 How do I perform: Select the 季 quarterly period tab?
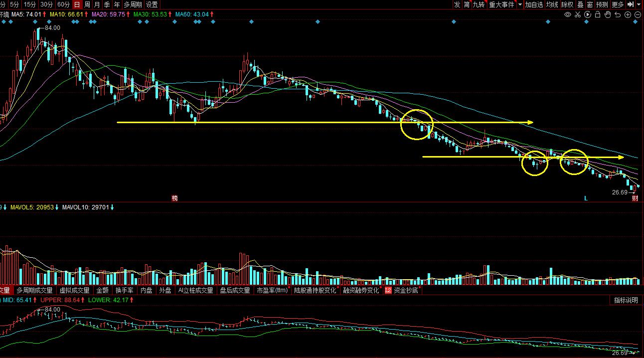point(107,4)
